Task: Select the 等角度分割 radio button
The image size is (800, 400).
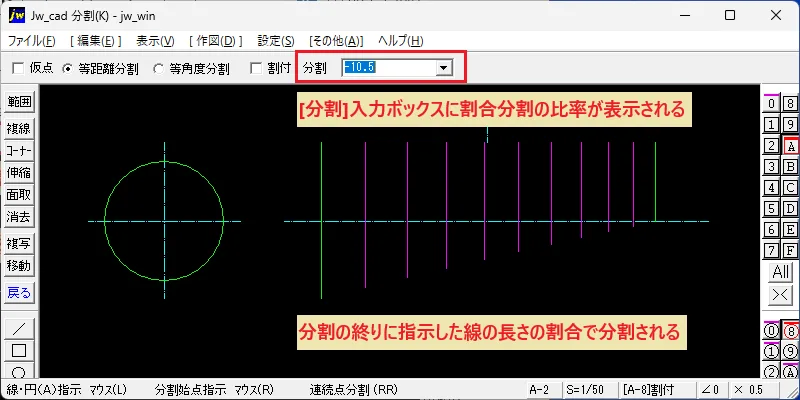Action: pyautogui.click(x=159, y=68)
